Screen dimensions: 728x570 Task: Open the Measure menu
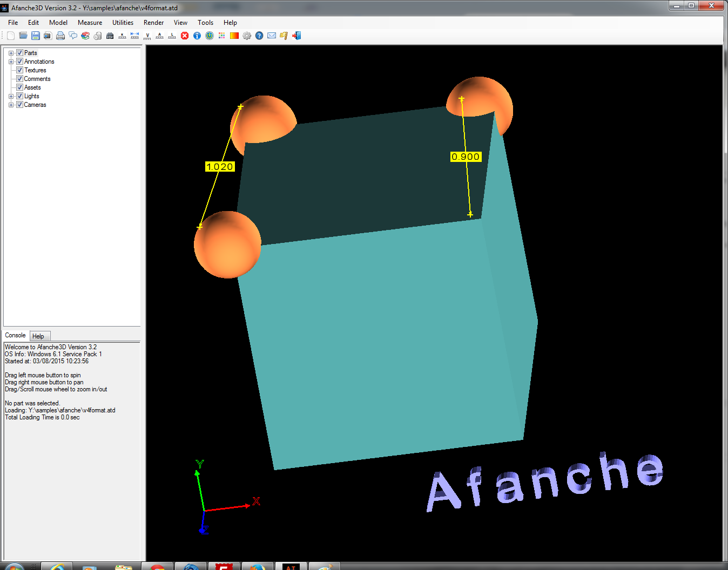90,23
